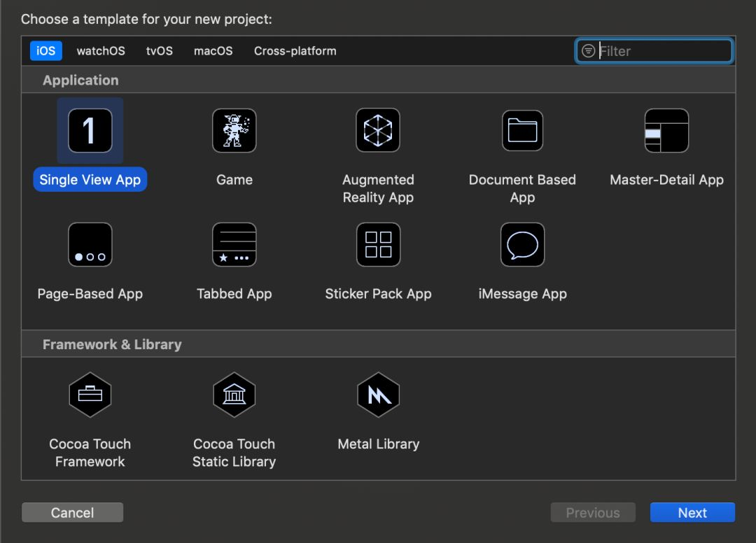Select the Augmented Reality App cube icon

coord(378,131)
